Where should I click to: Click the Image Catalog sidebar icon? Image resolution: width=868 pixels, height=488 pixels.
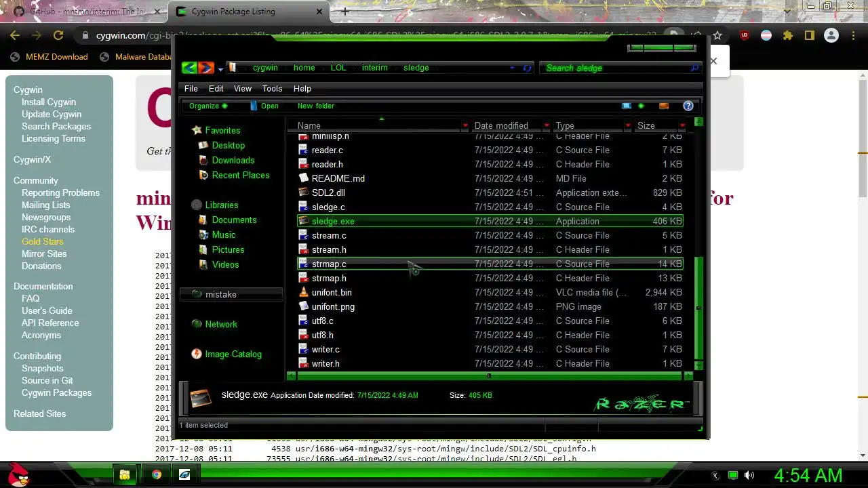(x=197, y=354)
